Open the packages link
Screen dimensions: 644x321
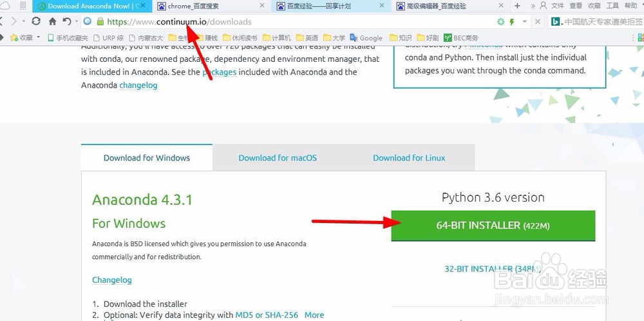(220, 72)
